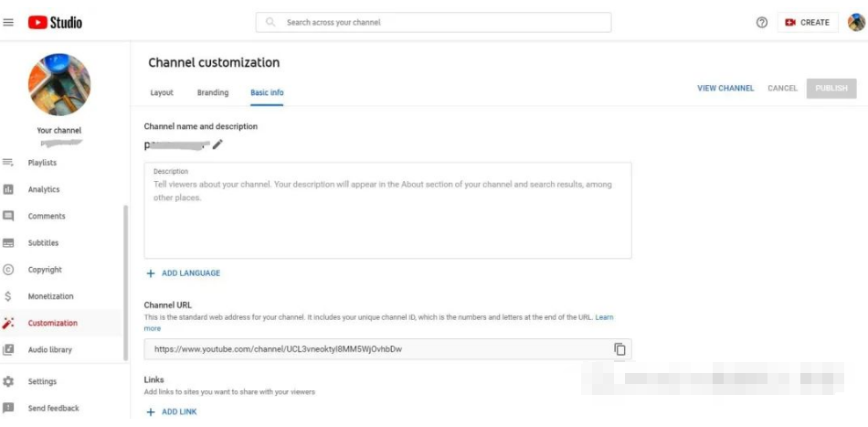Image resolution: width=868 pixels, height=427 pixels.
Task: Open the hamburger navigation menu
Action: 9,23
